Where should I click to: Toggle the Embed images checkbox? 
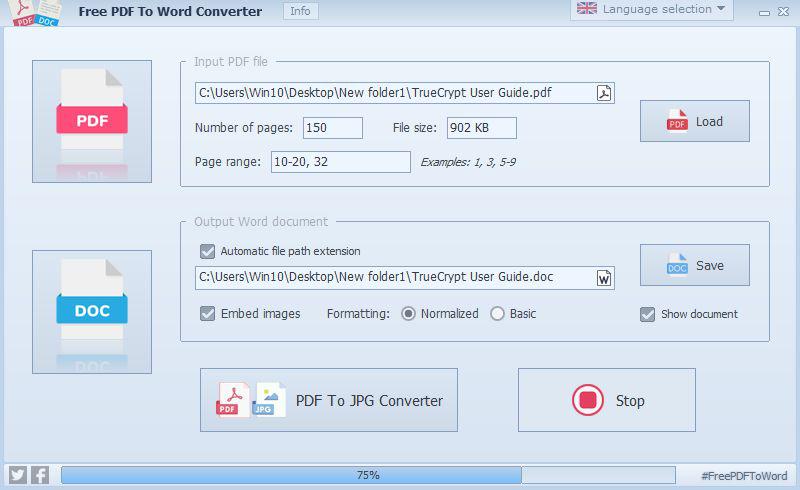(207, 313)
